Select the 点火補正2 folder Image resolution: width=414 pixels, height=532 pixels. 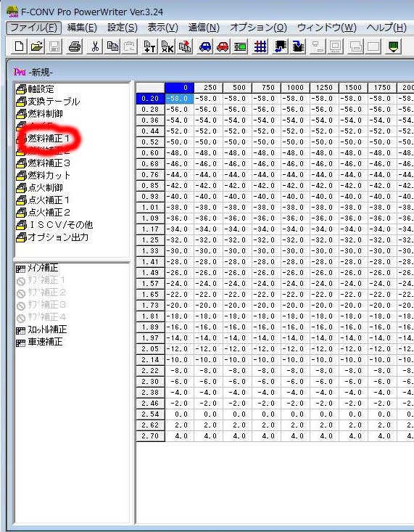click(43, 213)
